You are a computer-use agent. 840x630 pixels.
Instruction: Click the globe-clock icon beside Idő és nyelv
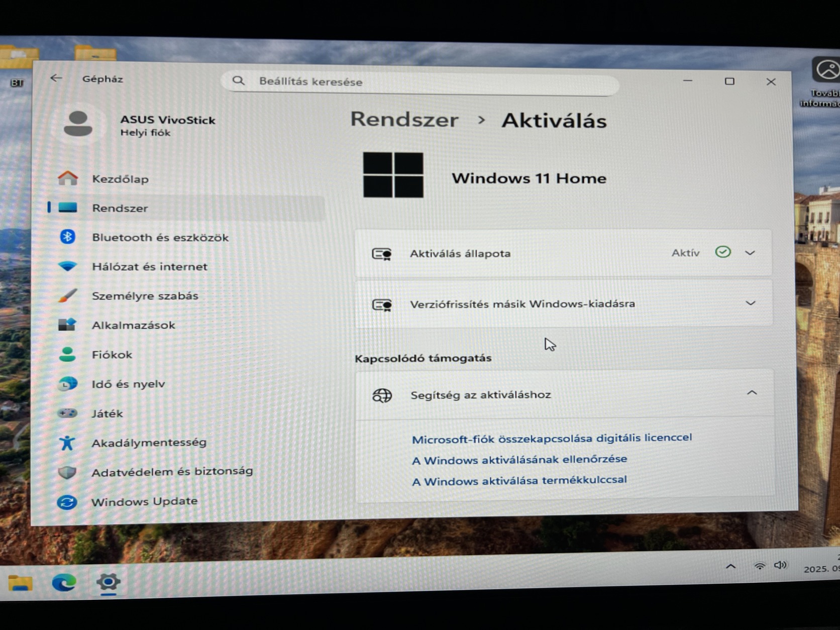coord(67,384)
